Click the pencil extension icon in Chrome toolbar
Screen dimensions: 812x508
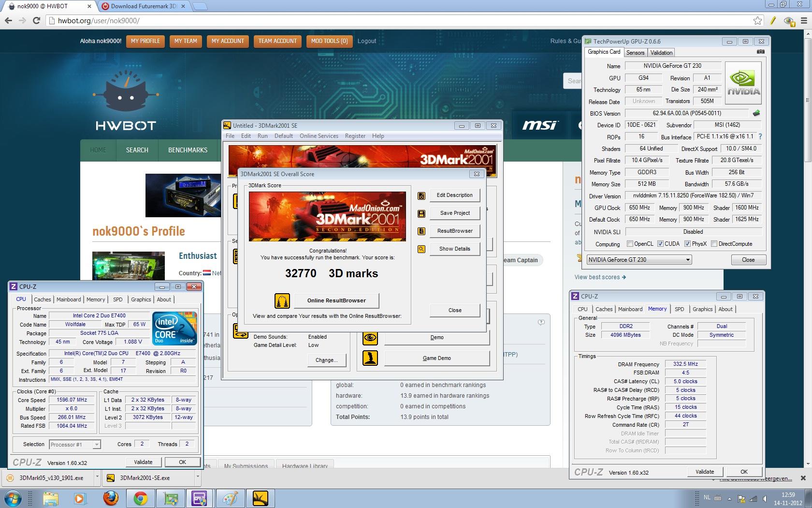point(773,20)
